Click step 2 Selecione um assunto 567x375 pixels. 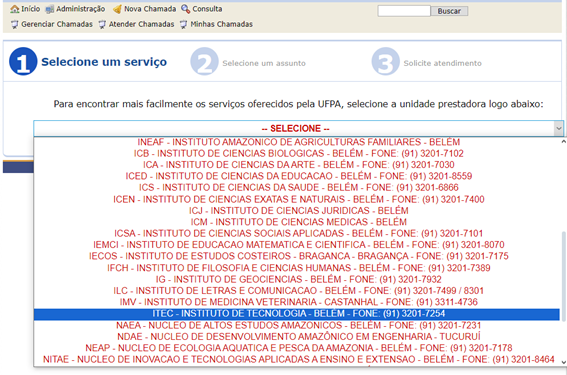click(248, 62)
